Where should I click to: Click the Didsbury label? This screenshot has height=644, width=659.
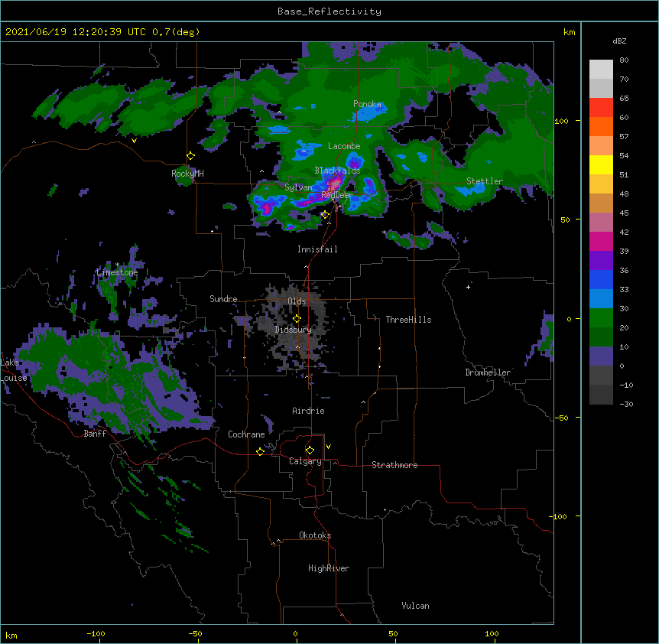(x=294, y=330)
